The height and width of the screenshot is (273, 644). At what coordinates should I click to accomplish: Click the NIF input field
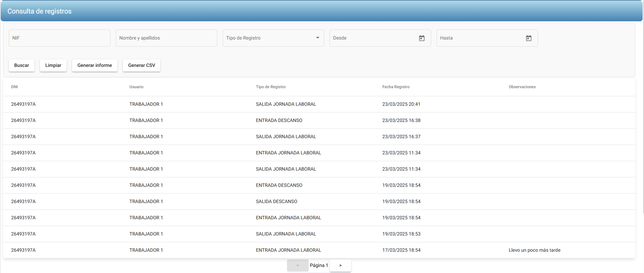[59, 38]
